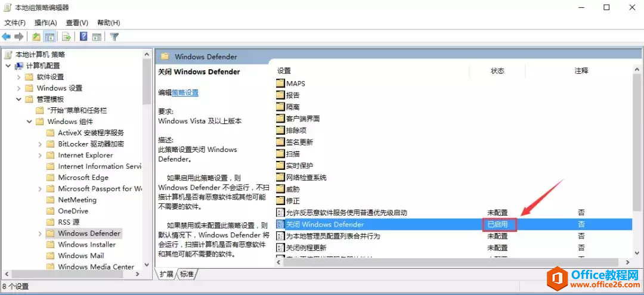Click the RSS 源 folder icon in tree
The height and width of the screenshot is (295, 644).
click(51, 222)
